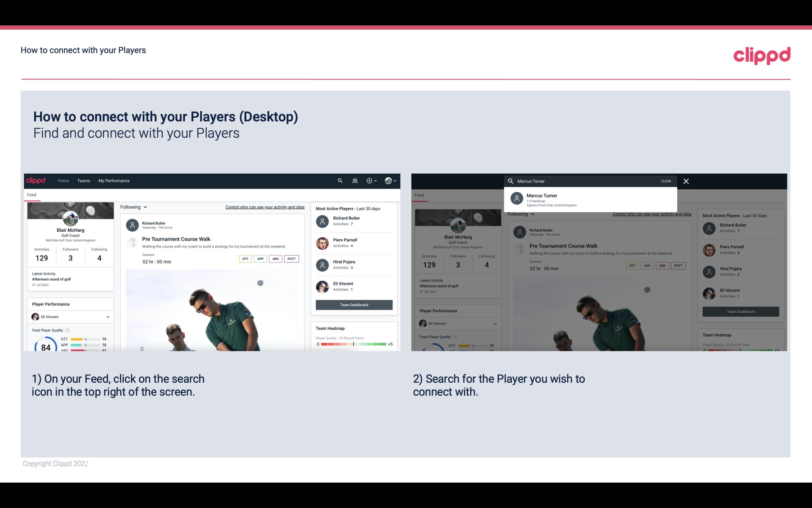Close the search overlay with X button

[686, 181]
